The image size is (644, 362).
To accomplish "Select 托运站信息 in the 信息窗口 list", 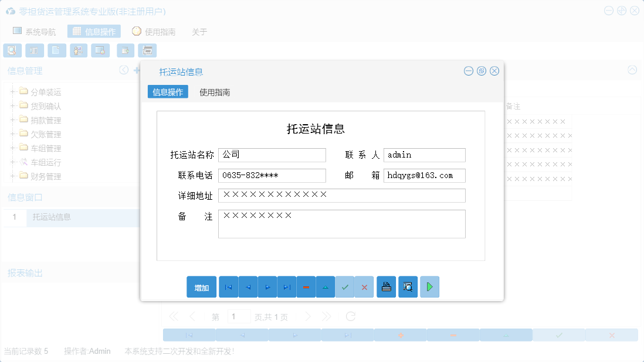I will [51, 217].
